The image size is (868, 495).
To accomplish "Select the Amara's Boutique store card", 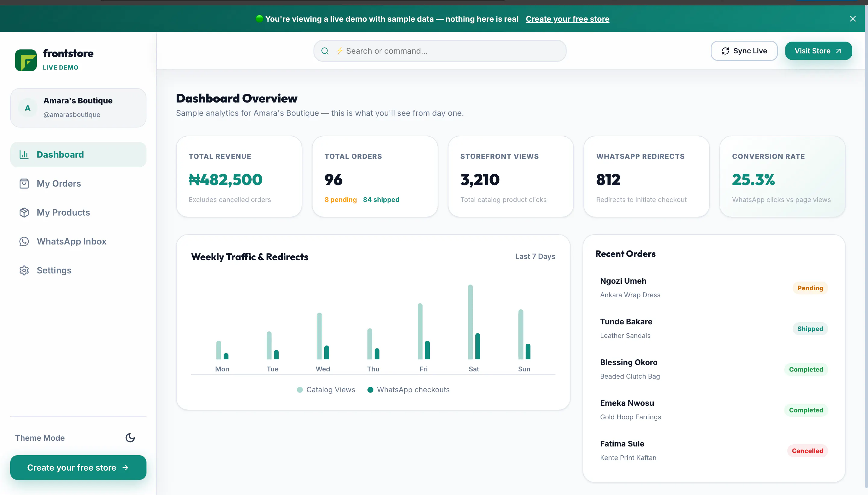I will tap(78, 108).
